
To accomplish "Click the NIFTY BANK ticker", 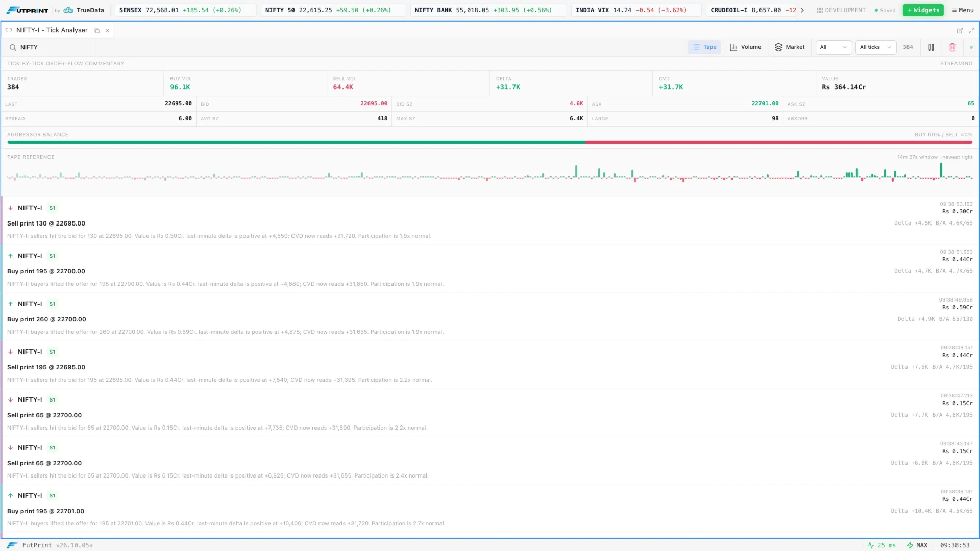I will pyautogui.click(x=488, y=10).
